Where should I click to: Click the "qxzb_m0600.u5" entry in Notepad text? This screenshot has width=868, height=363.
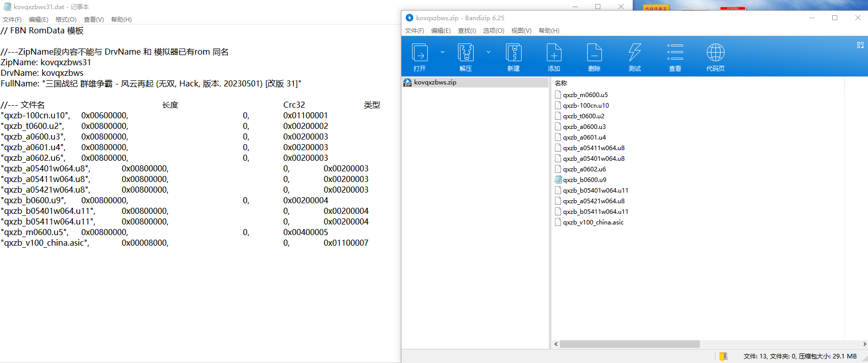coord(35,232)
